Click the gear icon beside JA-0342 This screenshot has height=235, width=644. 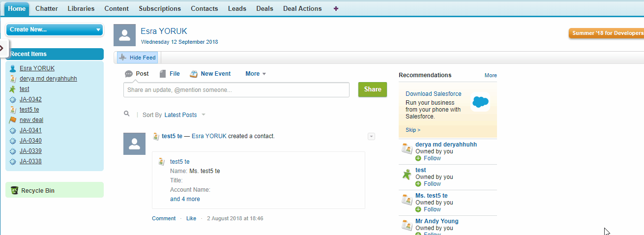pyautogui.click(x=13, y=100)
